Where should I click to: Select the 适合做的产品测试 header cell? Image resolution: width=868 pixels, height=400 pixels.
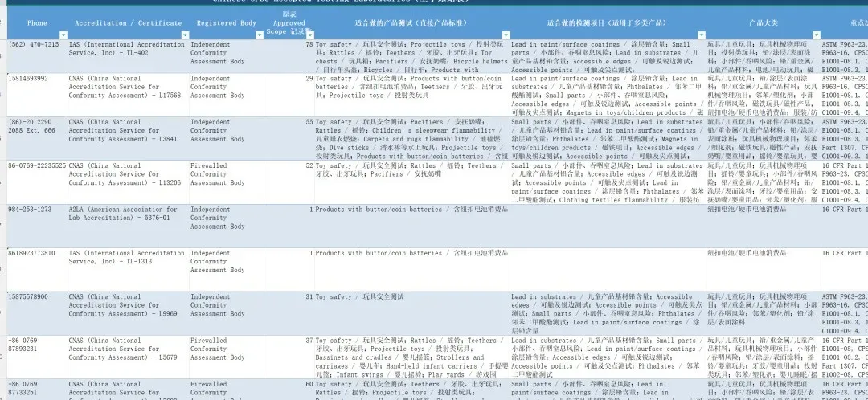[411, 22]
